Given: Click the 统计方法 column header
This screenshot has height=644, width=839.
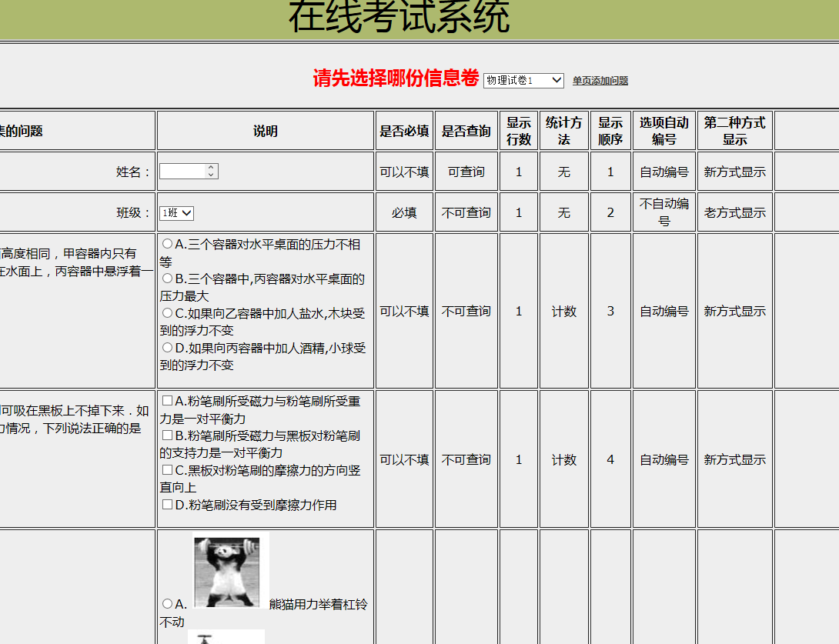Looking at the screenshot, I should (564, 131).
